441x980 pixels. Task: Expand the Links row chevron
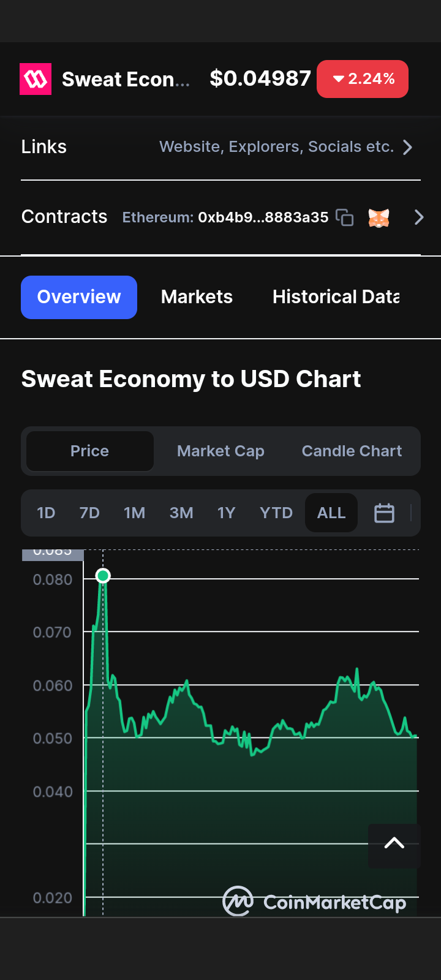408,147
